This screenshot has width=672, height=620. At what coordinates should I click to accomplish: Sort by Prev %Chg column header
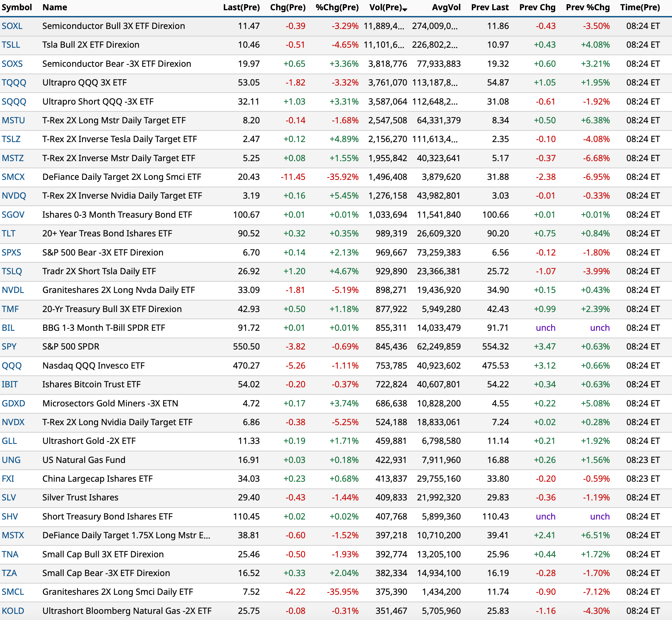click(x=588, y=7)
